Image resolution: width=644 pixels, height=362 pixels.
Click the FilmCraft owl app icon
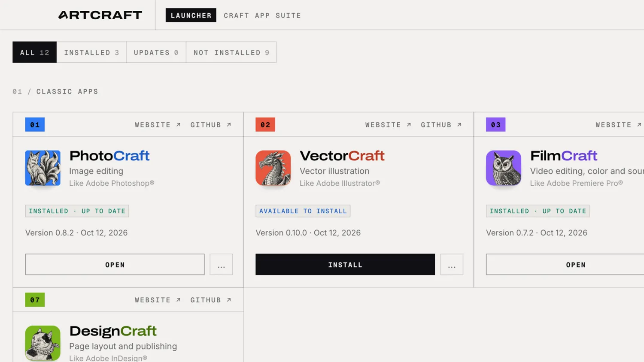[x=504, y=168]
